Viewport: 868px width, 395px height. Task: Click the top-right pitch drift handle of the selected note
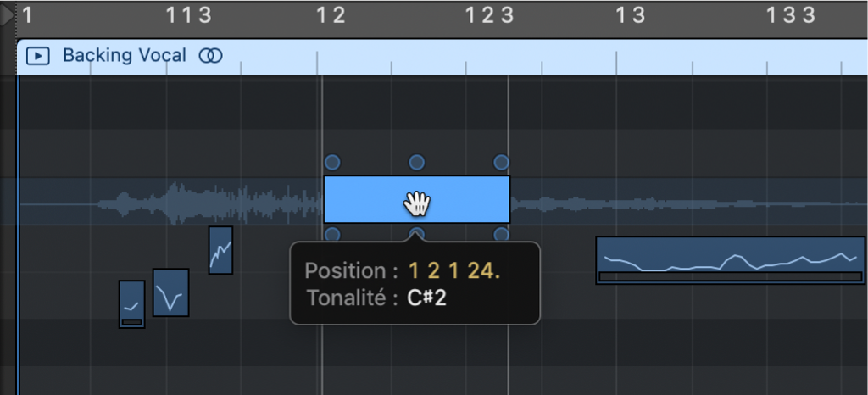tap(501, 162)
